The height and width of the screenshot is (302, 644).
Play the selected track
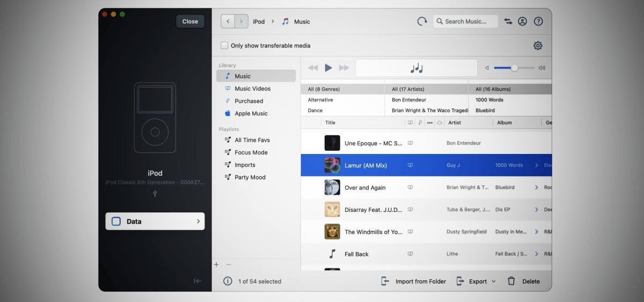click(x=328, y=68)
